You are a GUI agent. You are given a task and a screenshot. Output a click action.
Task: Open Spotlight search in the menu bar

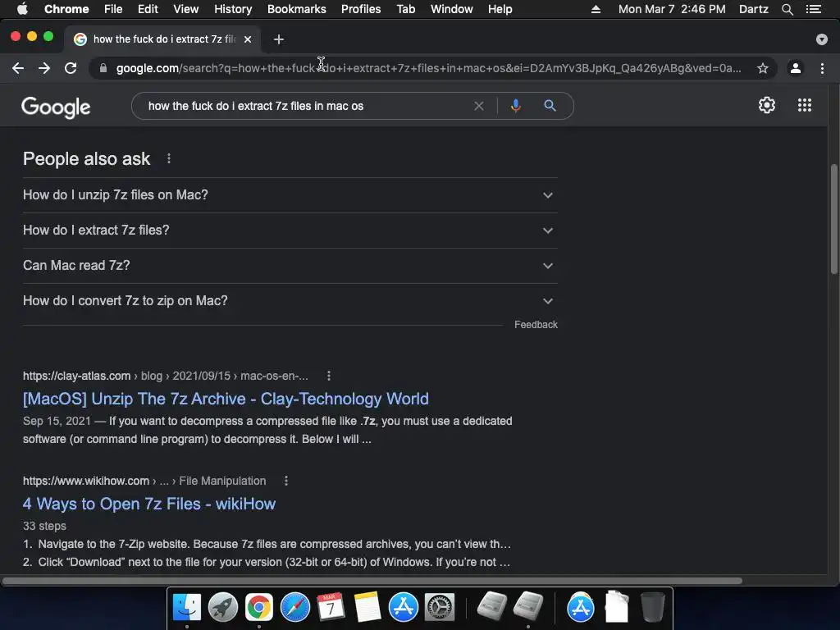[787, 9]
